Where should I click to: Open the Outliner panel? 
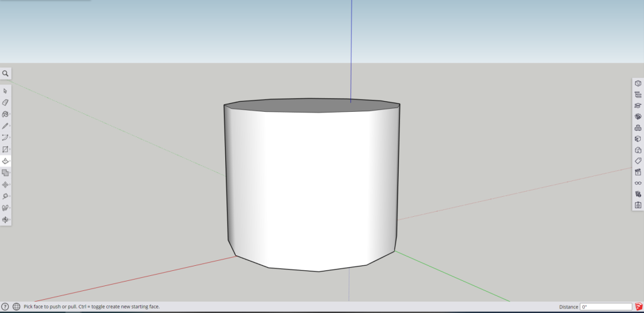click(x=638, y=94)
